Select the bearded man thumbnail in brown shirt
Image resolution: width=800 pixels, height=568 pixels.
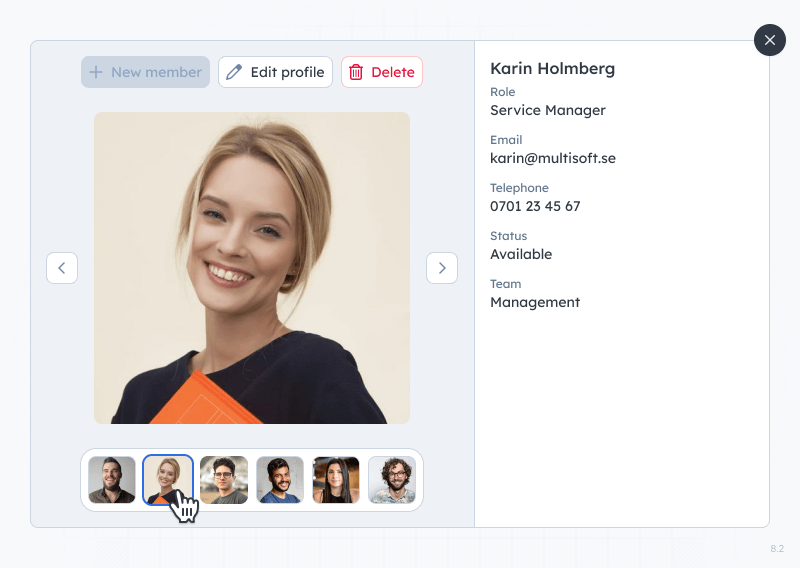[112, 480]
